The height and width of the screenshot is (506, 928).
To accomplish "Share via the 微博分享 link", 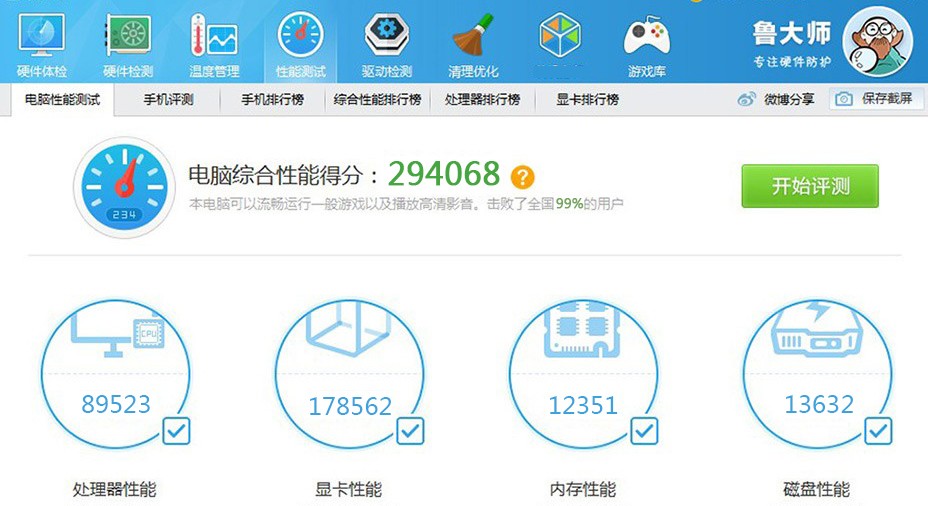I will tap(776, 99).
